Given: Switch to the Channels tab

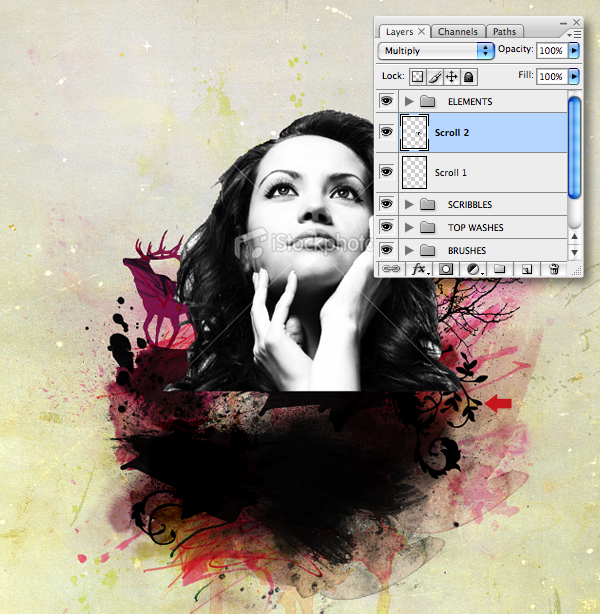Looking at the screenshot, I should click(x=457, y=32).
